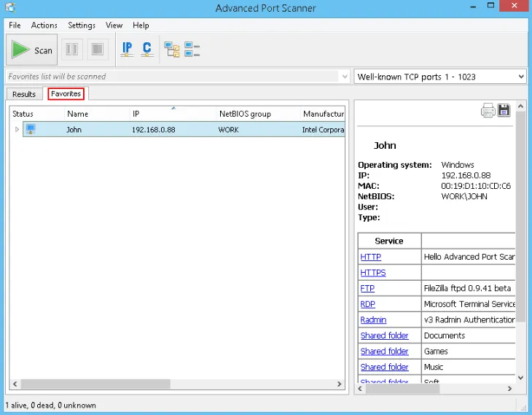Click the IP range toolbar icon
532x415 pixels.
pos(127,50)
